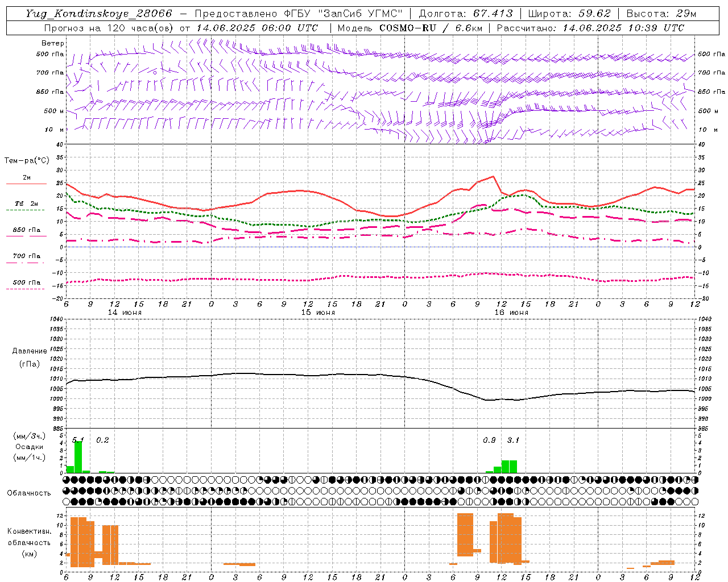Select the Модель COSMO-RU / 6.6км label
728x582 pixels.
tap(410, 28)
